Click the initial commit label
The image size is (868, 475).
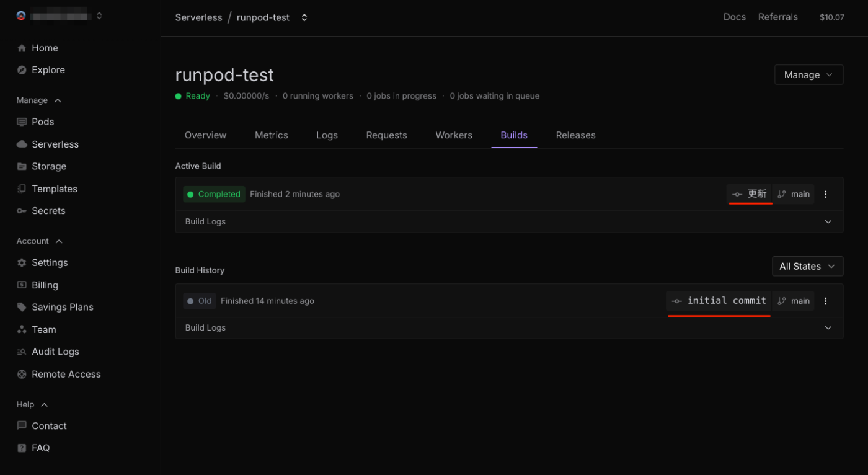(727, 301)
